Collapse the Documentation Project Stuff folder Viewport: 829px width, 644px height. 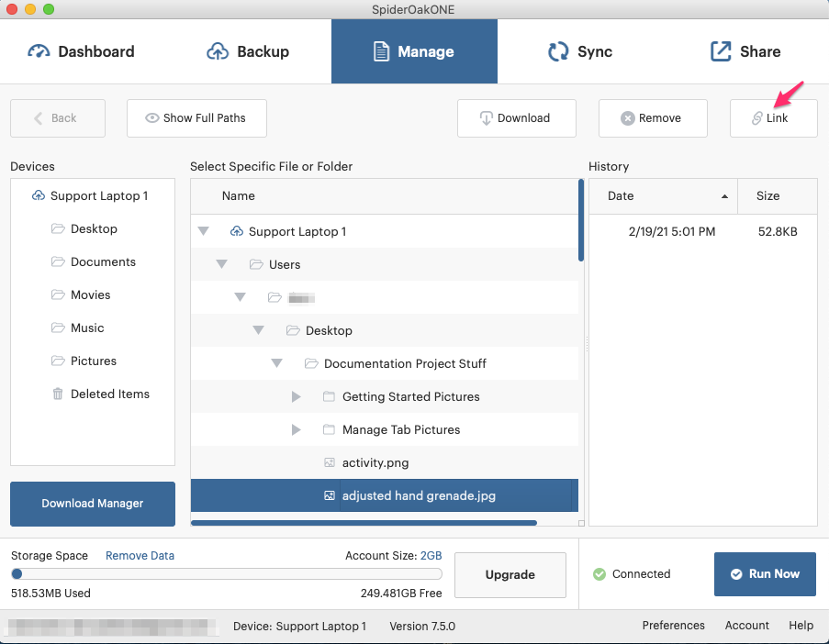276,364
